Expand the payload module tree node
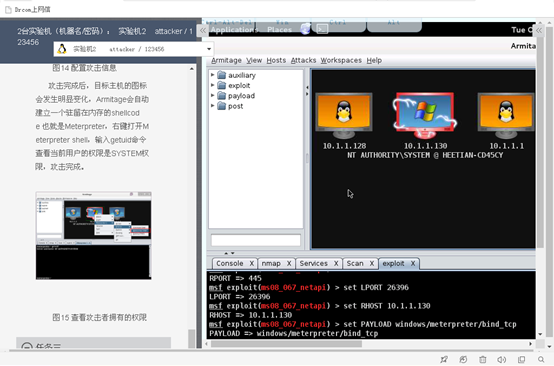 pos(212,95)
